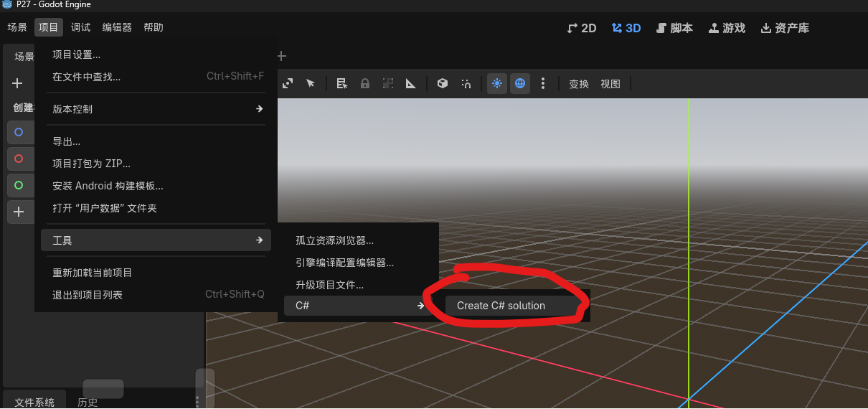
Task: Choose 项目设置... from project menu
Action: click(x=156, y=55)
